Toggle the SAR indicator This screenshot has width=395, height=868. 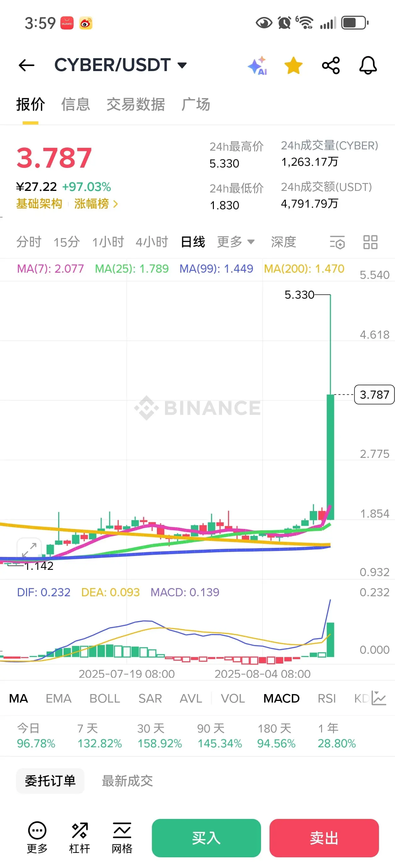(150, 698)
